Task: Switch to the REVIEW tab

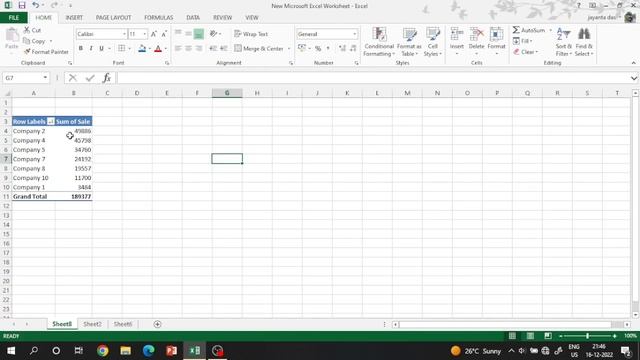Action: (x=222, y=18)
